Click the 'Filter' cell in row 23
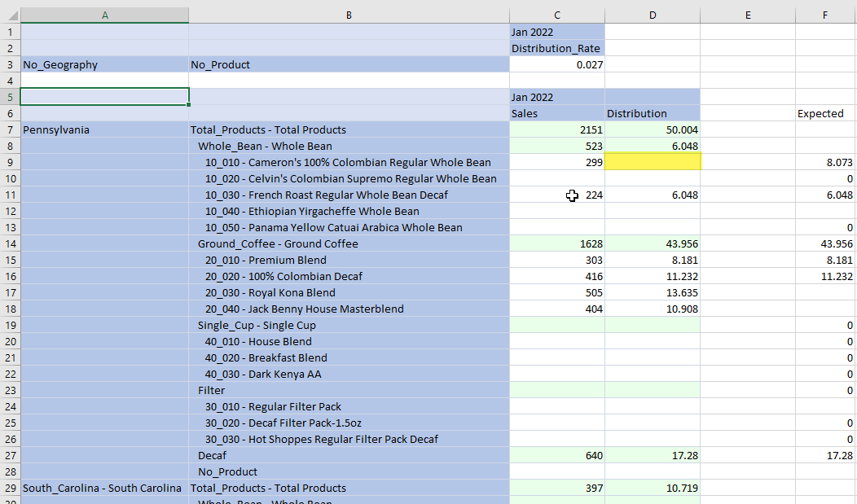 tap(349, 390)
